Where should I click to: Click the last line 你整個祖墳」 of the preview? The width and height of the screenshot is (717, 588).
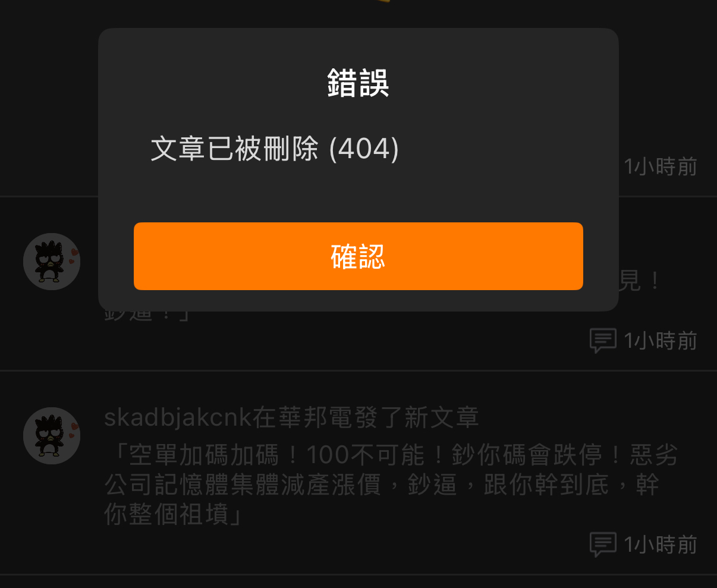(x=174, y=514)
